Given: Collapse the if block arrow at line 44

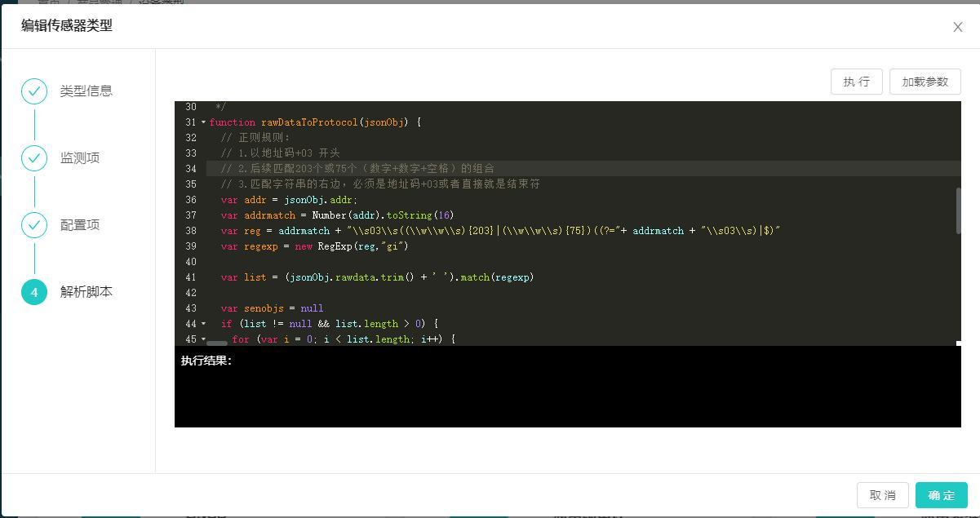Looking at the screenshot, I should 203,324.
